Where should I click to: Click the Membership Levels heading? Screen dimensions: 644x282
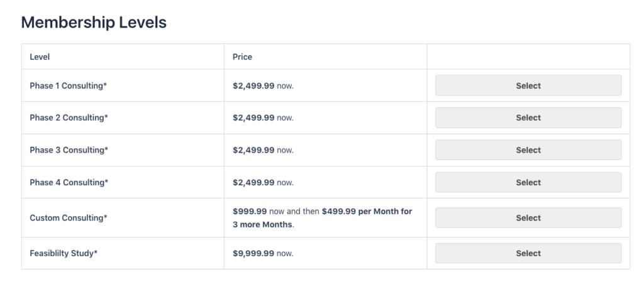point(94,22)
